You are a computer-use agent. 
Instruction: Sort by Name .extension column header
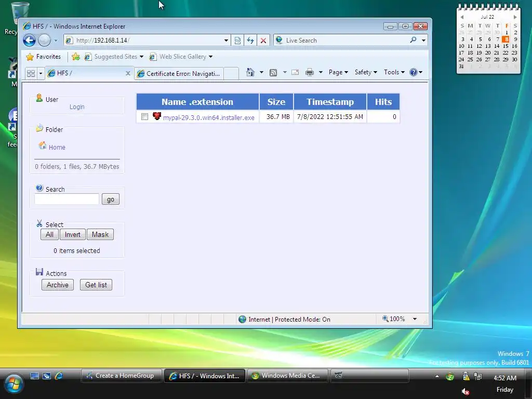click(197, 102)
